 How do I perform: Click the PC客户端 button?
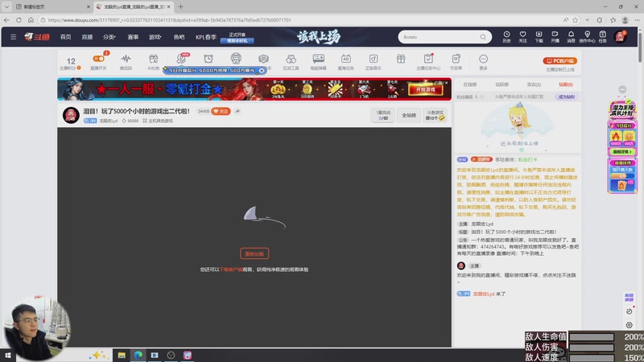[559, 61]
